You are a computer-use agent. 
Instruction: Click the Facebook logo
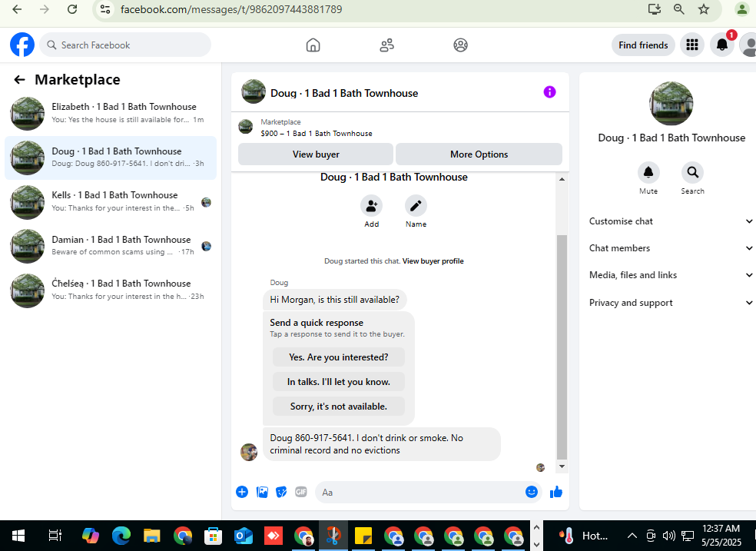pos(22,45)
